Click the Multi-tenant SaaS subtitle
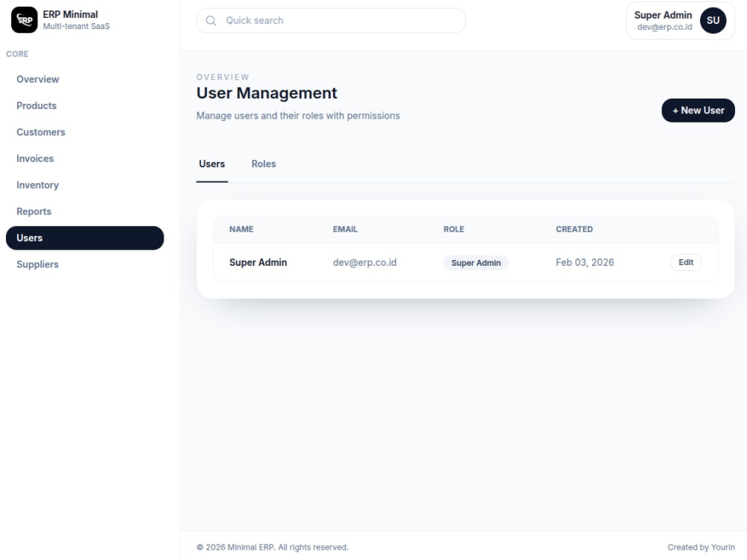747x560 pixels. (x=76, y=26)
